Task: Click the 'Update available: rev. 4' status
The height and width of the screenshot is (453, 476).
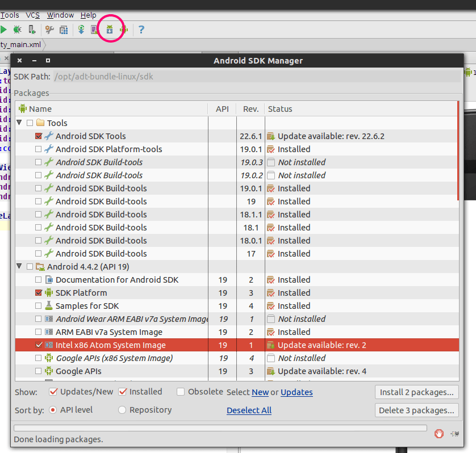Action: click(322, 371)
